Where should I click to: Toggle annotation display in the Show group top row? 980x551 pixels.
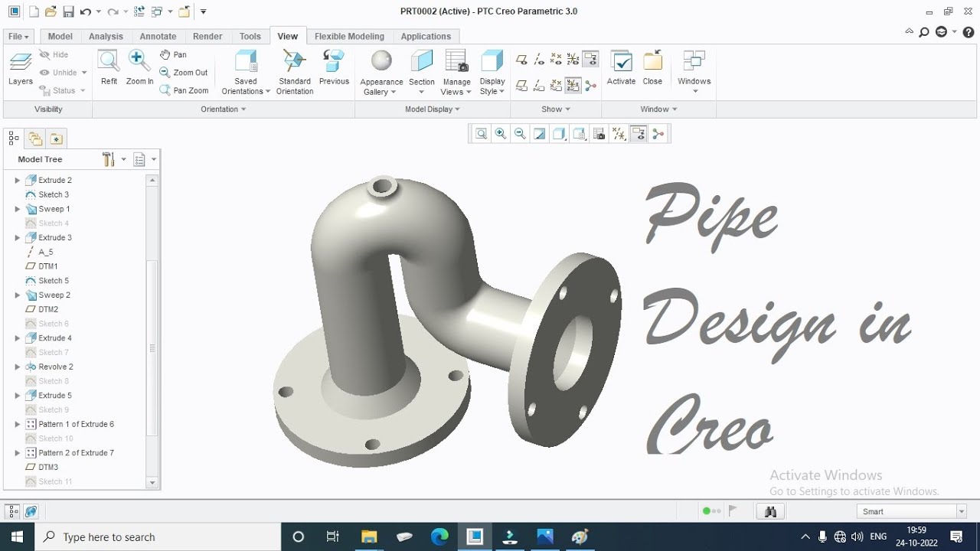(590, 59)
